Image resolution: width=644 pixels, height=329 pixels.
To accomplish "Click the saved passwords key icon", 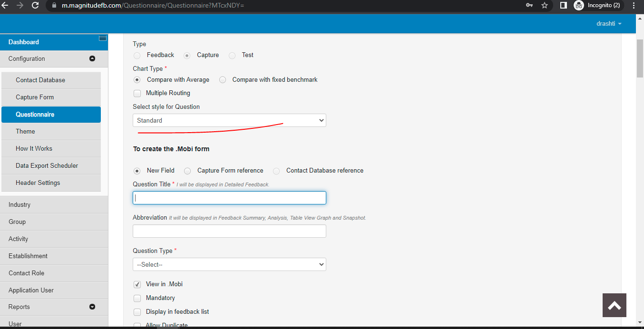I will [529, 5].
